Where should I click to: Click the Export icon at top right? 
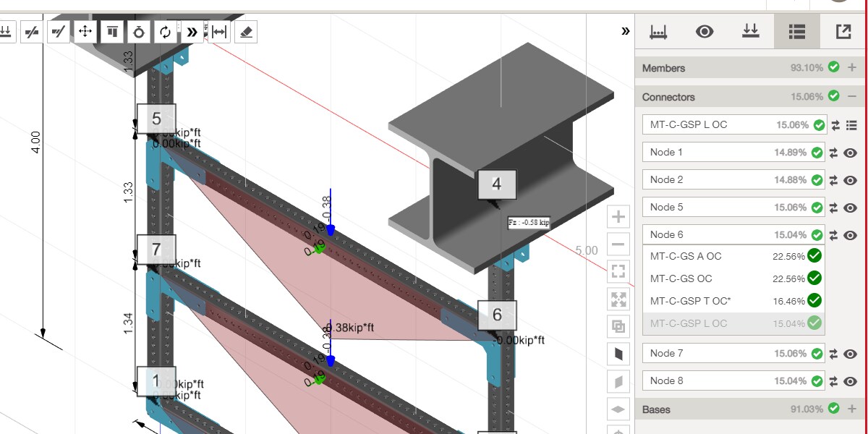[841, 31]
